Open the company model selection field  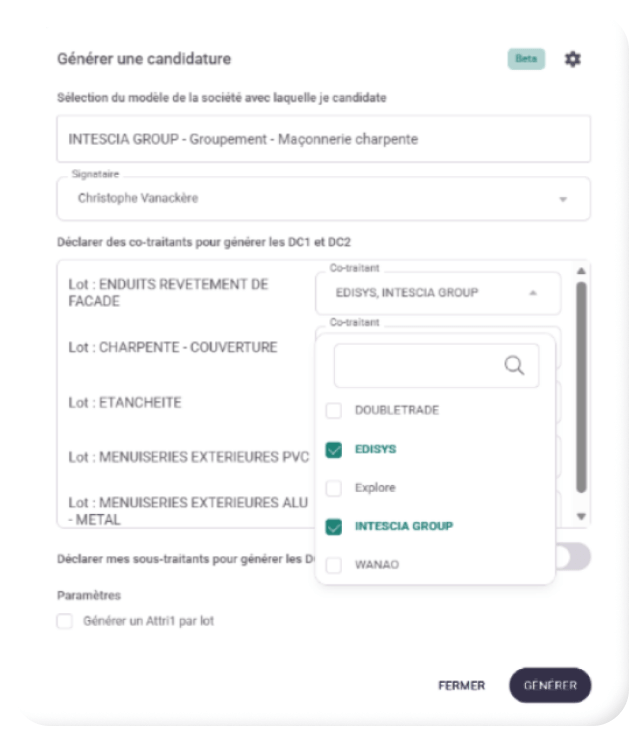click(323, 139)
